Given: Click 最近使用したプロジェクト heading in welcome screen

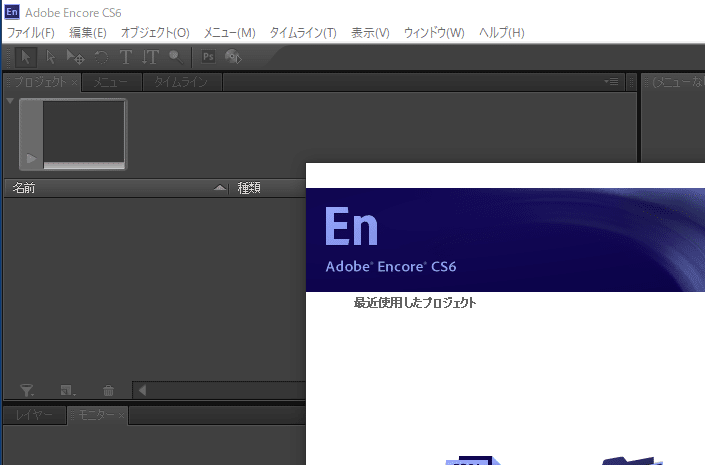Looking at the screenshot, I should (x=415, y=303).
